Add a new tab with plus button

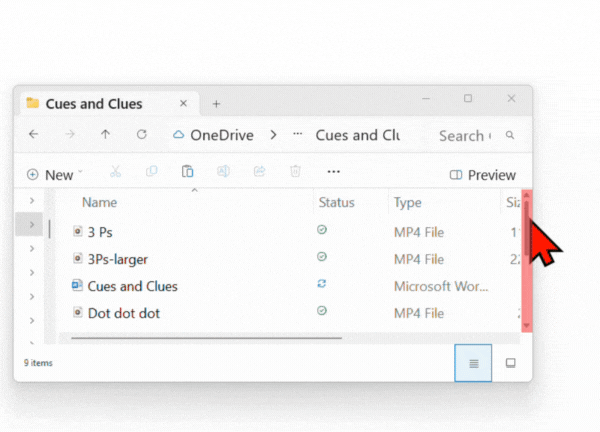tap(216, 103)
